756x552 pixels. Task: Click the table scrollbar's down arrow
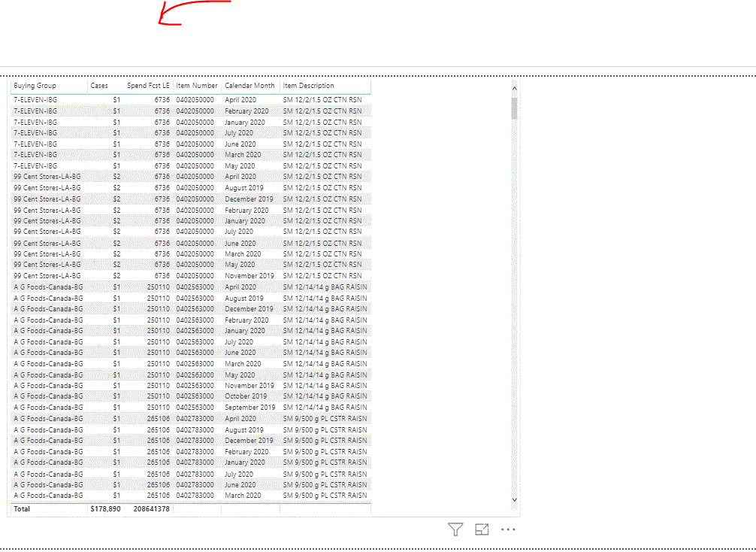point(514,500)
